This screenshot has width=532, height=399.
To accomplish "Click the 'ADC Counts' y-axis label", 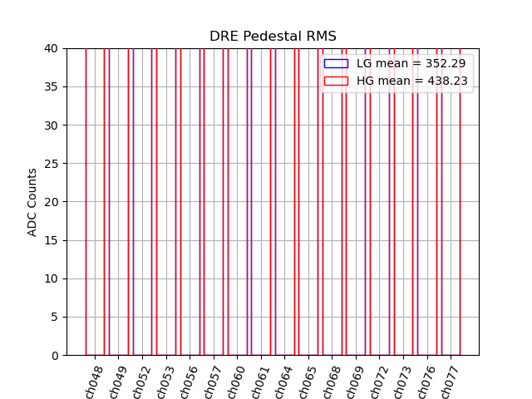I will pos(32,202).
